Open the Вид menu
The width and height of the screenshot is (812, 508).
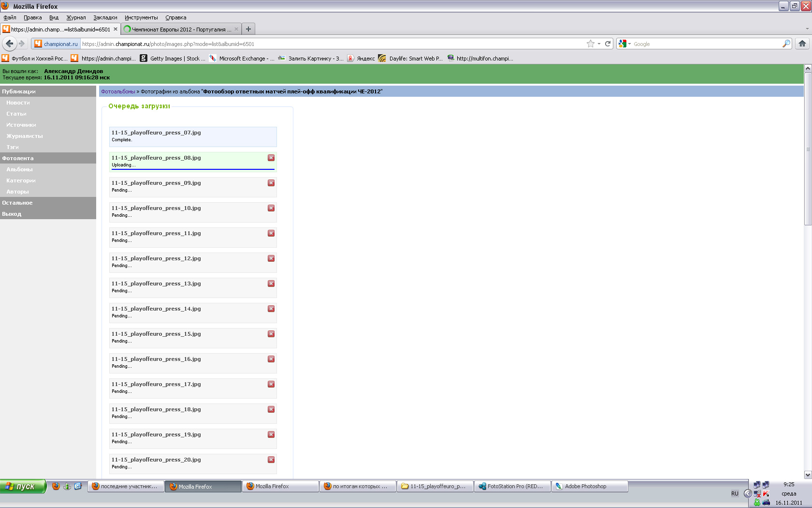click(54, 17)
